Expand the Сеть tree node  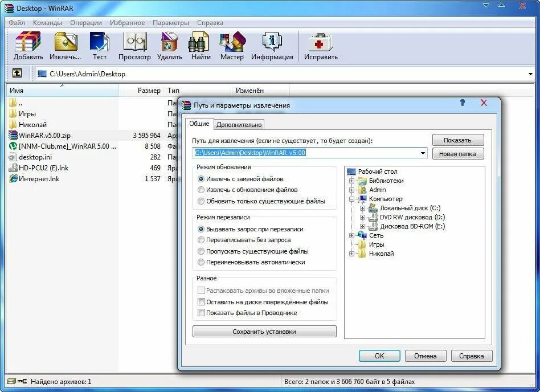tap(351, 235)
